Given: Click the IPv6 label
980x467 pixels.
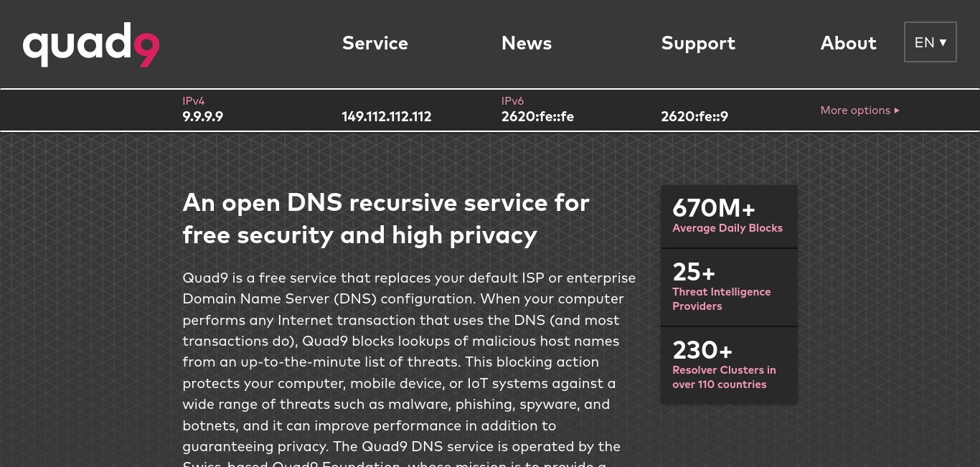Looking at the screenshot, I should point(512,101).
